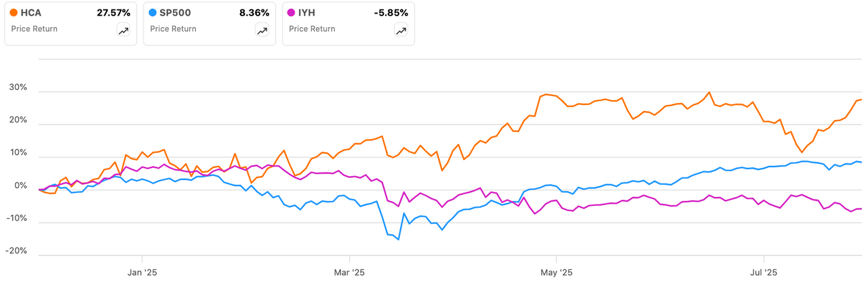
Task: Click the Jan '25 date axis label
Action: 142,273
